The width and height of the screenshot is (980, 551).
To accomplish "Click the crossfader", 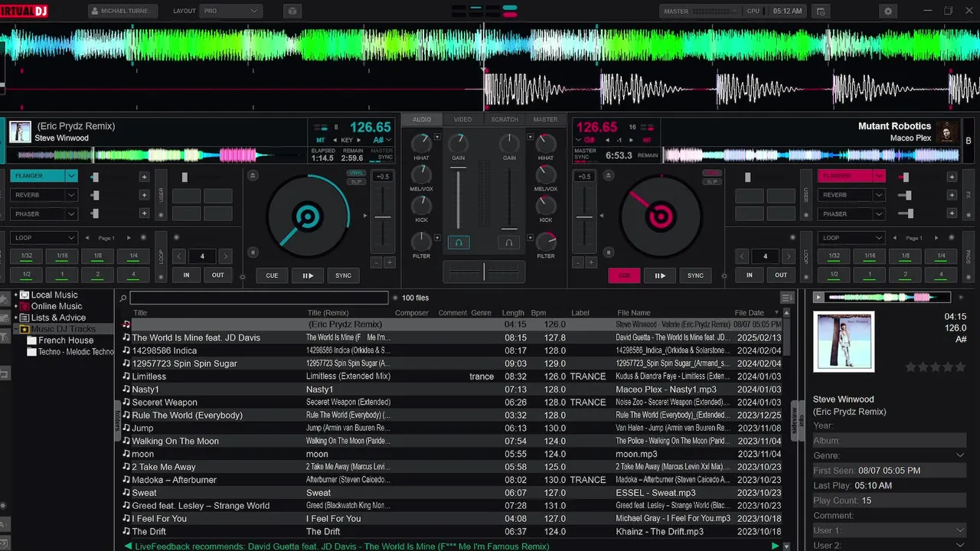I will click(x=484, y=271).
